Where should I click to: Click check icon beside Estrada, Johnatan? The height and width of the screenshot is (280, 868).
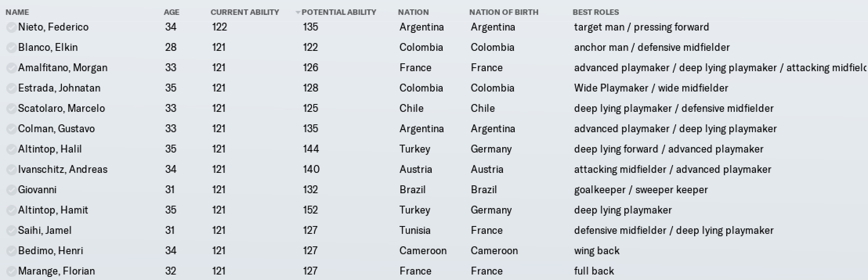click(x=11, y=88)
